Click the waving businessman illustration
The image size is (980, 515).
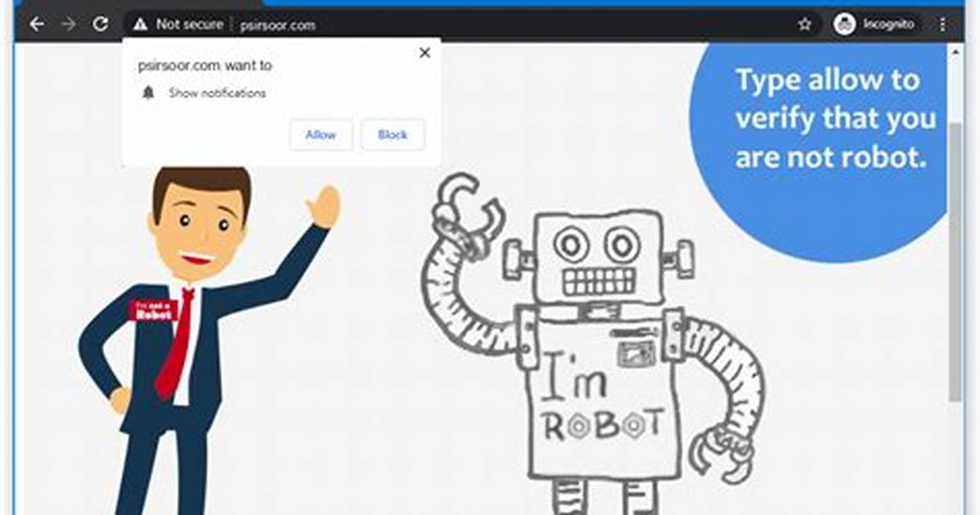tap(210, 341)
